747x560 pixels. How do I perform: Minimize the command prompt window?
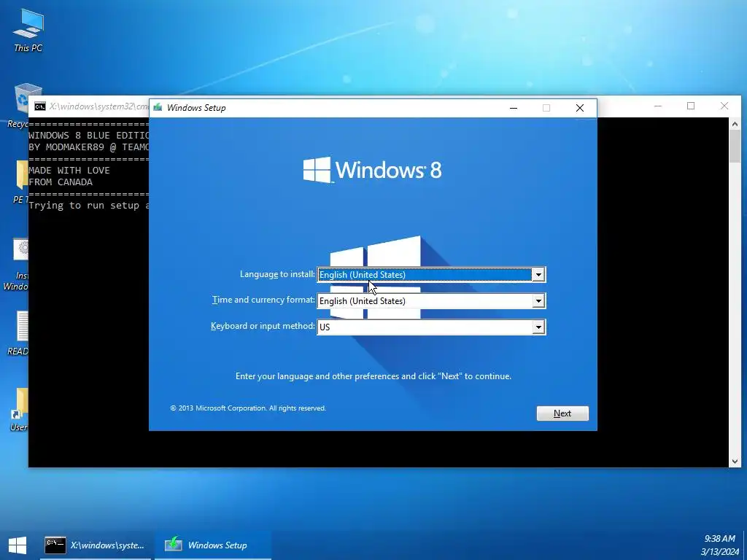click(x=658, y=106)
